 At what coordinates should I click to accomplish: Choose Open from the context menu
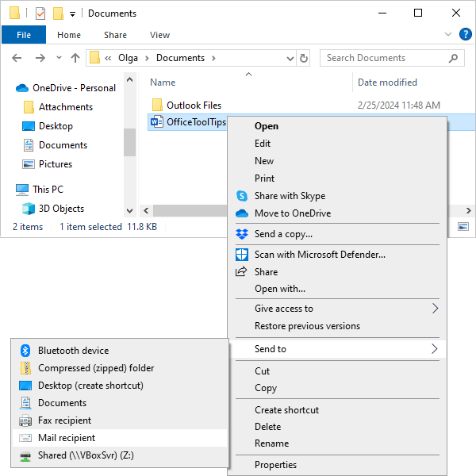pos(337,126)
